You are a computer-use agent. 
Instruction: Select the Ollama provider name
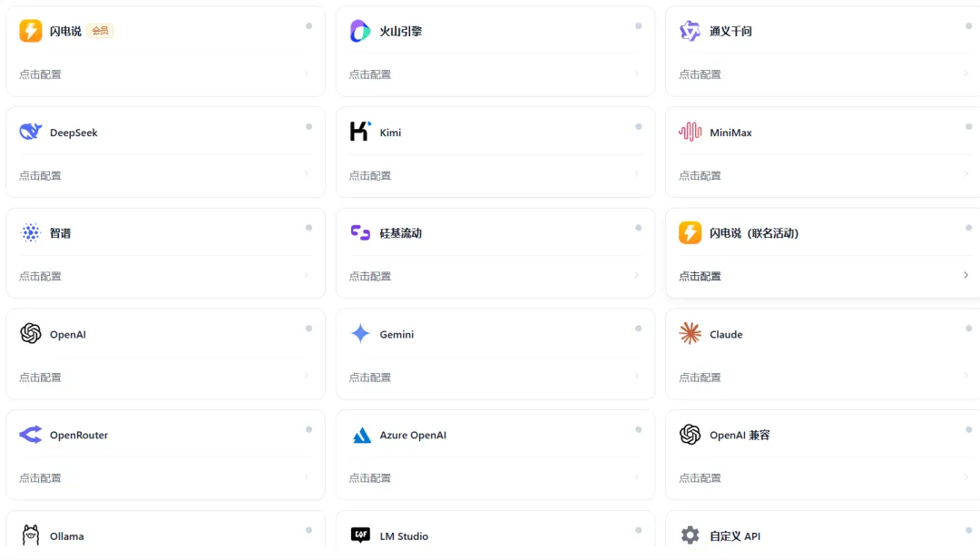67,536
